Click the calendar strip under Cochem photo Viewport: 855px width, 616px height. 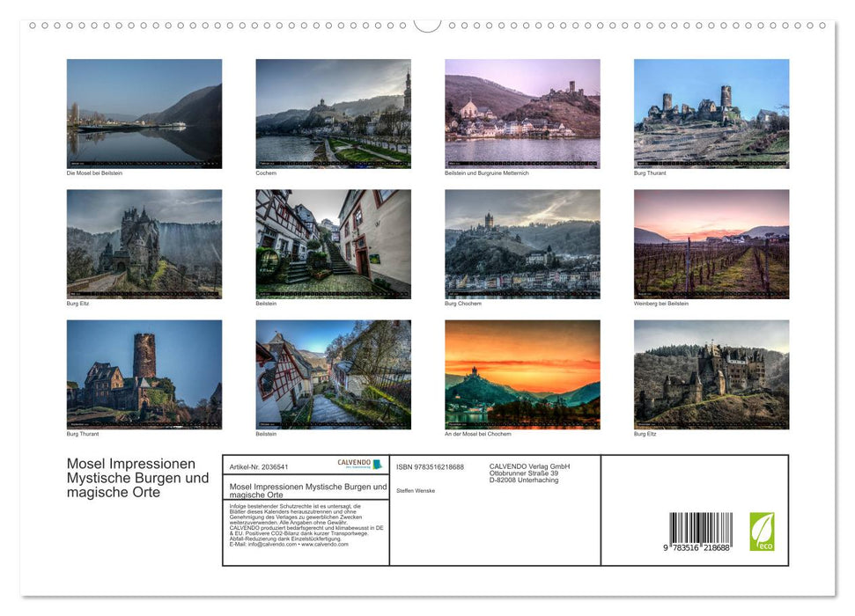(333, 163)
